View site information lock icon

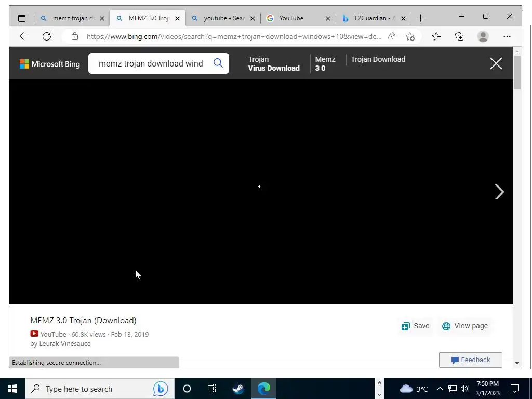(75, 36)
